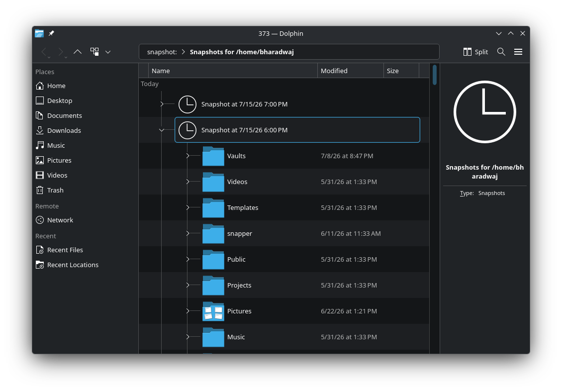
Task: Go back with the left arrow button
Action: (x=44, y=52)
